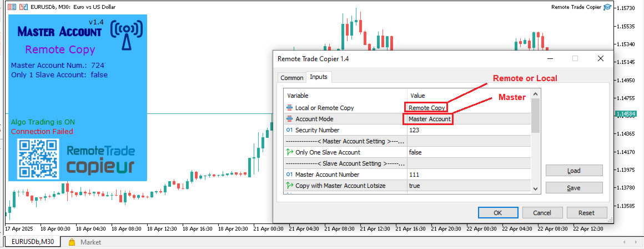Click the inputs list vertical scrollbar thumb
The image size is (644, 249).
click(535, 116)
